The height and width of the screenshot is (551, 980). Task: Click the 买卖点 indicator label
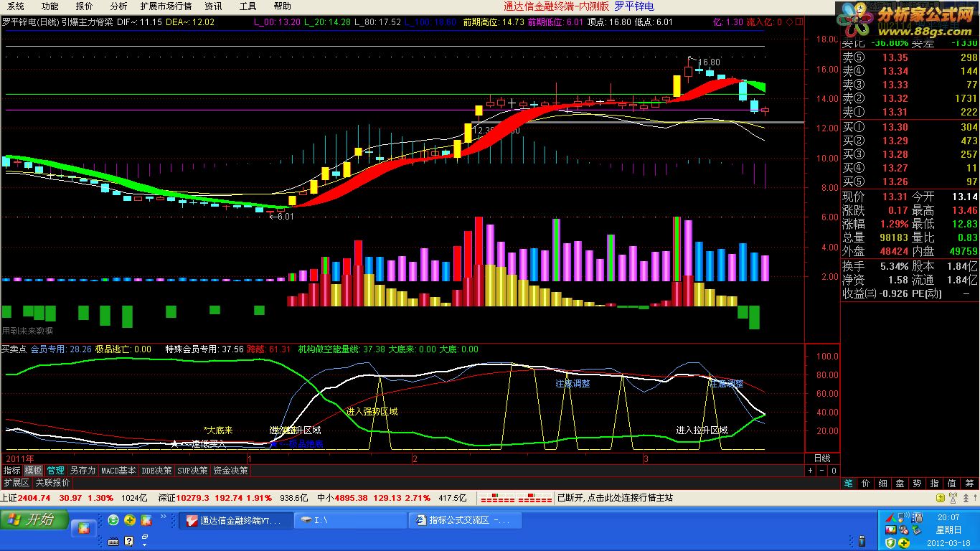14,349
